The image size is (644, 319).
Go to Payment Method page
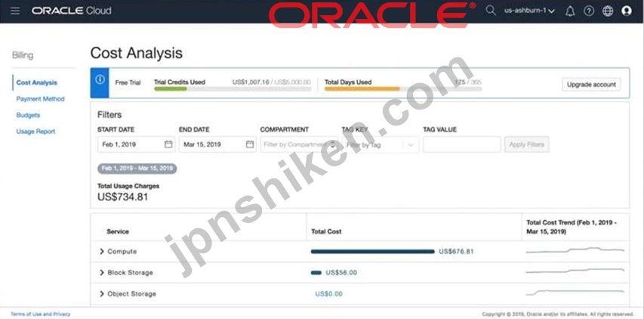tap(40, 99)
